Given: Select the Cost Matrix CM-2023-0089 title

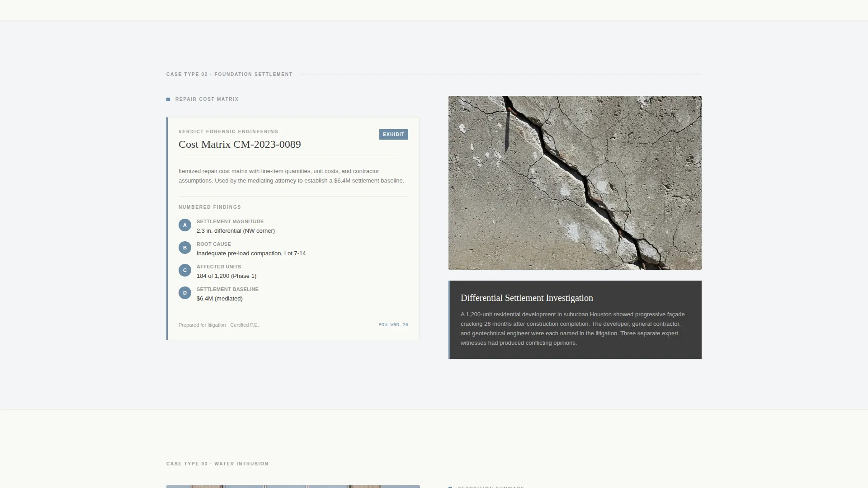Looking at the screenshot, I should (240, 145).
